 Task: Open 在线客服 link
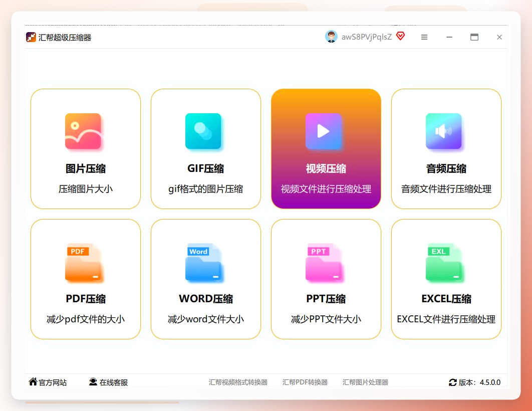click(114, 382)
